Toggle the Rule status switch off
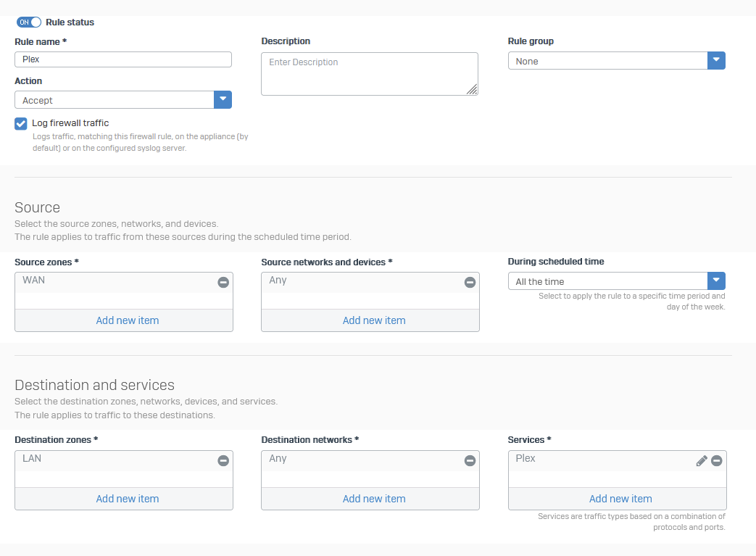 (x=29, y=22)
